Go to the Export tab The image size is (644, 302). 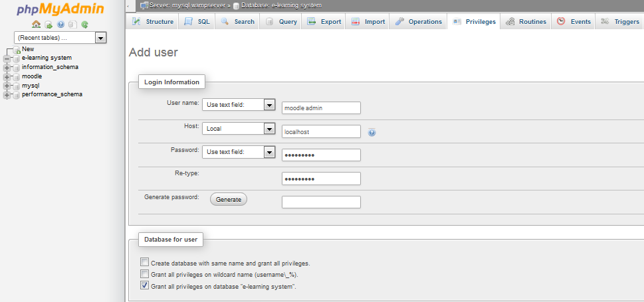click(324, 22)
